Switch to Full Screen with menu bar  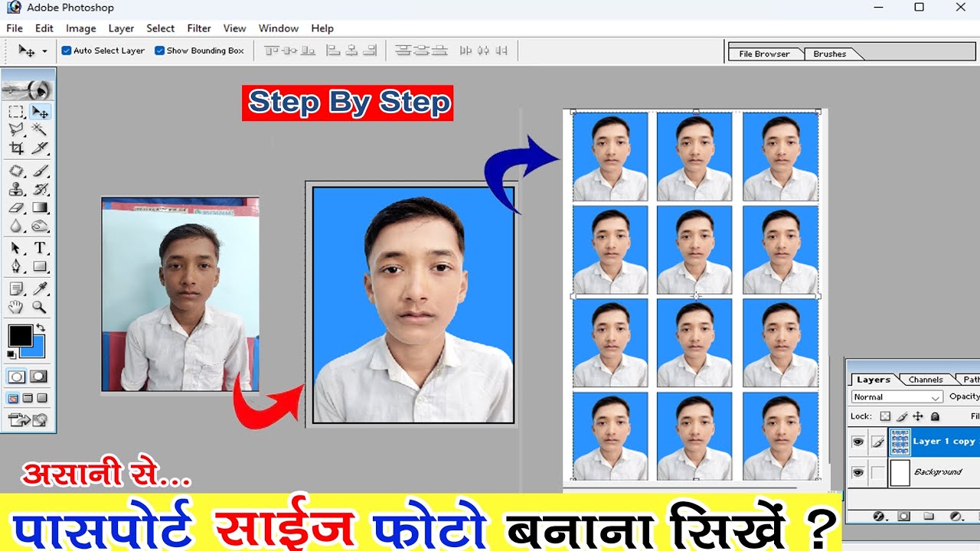coord(28,398)
